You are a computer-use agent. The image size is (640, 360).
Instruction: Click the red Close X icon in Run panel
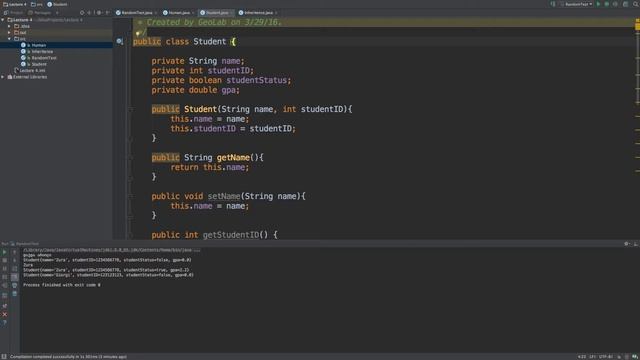tap(4, 314)
